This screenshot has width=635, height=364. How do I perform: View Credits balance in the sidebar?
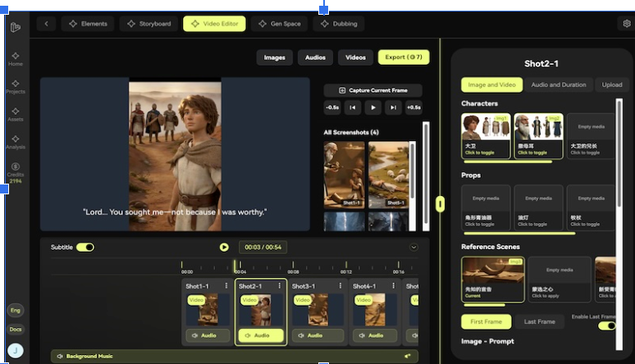pyautogui.click(x=16, y=173)
